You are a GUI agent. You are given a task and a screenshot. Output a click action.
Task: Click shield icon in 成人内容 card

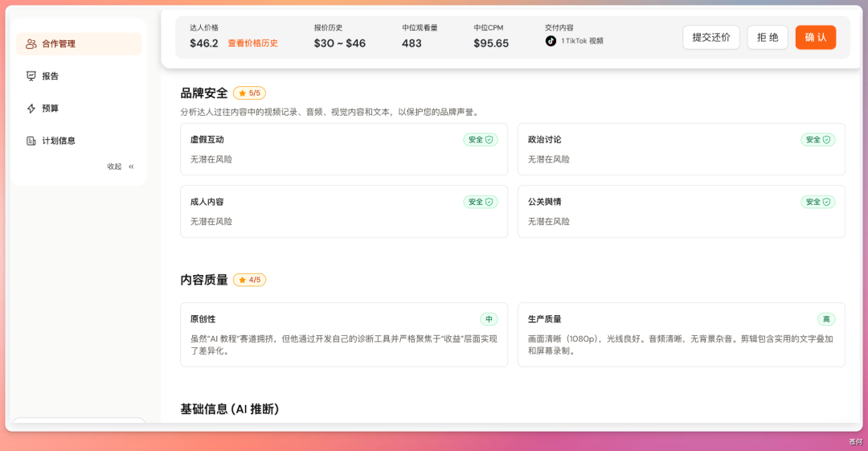(489, 202)
